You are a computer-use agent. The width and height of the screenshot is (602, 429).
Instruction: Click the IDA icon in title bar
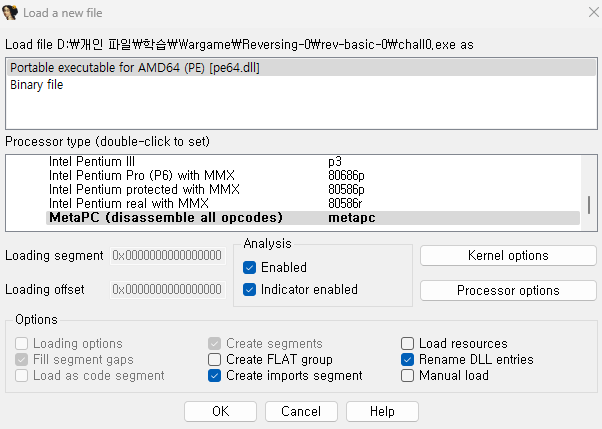(11, 12)
